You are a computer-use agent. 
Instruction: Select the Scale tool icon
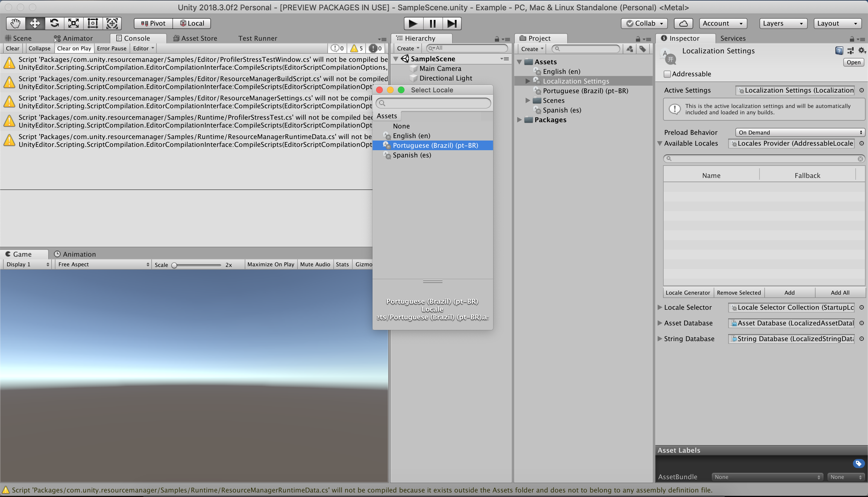click(x=73, y=23)
